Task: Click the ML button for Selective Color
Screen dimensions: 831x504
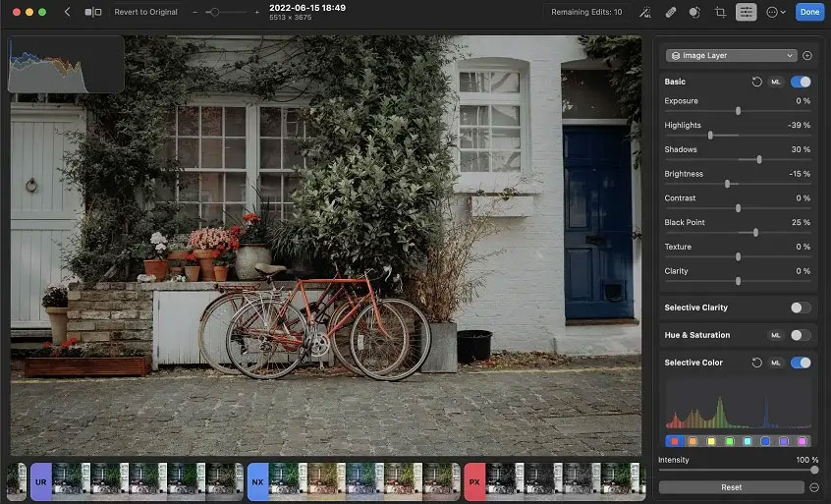Action: [x=776, y=363]
